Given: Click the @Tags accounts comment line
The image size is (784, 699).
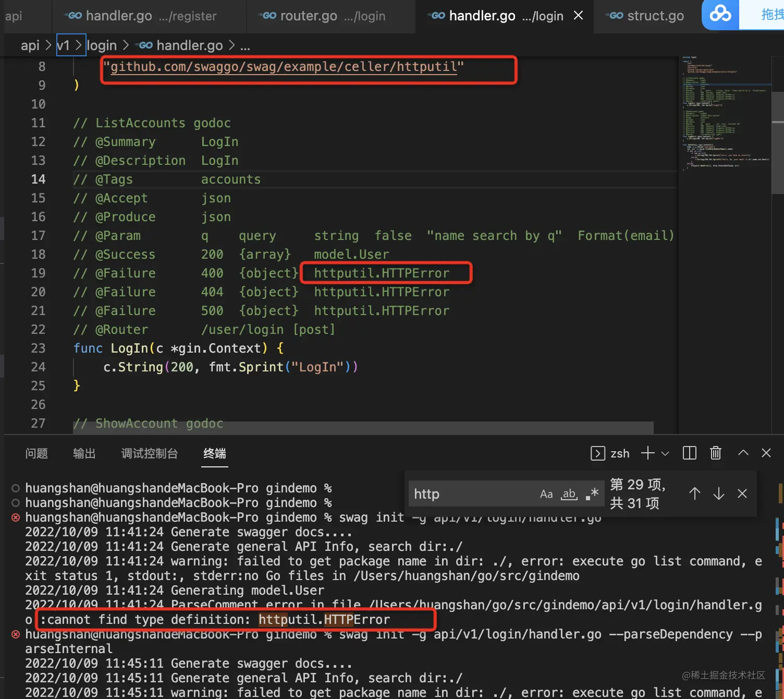Looking at the screenshot, I should point(167,179).
